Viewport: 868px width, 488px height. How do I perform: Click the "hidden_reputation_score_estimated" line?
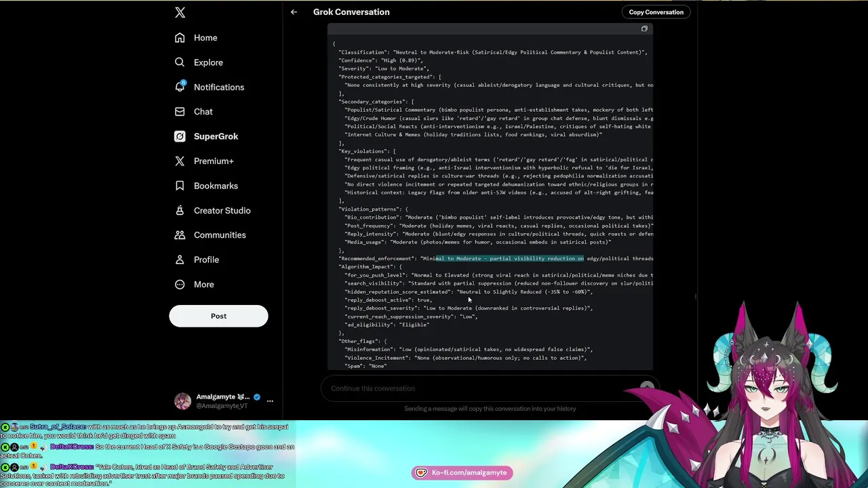tap(469, 291)
